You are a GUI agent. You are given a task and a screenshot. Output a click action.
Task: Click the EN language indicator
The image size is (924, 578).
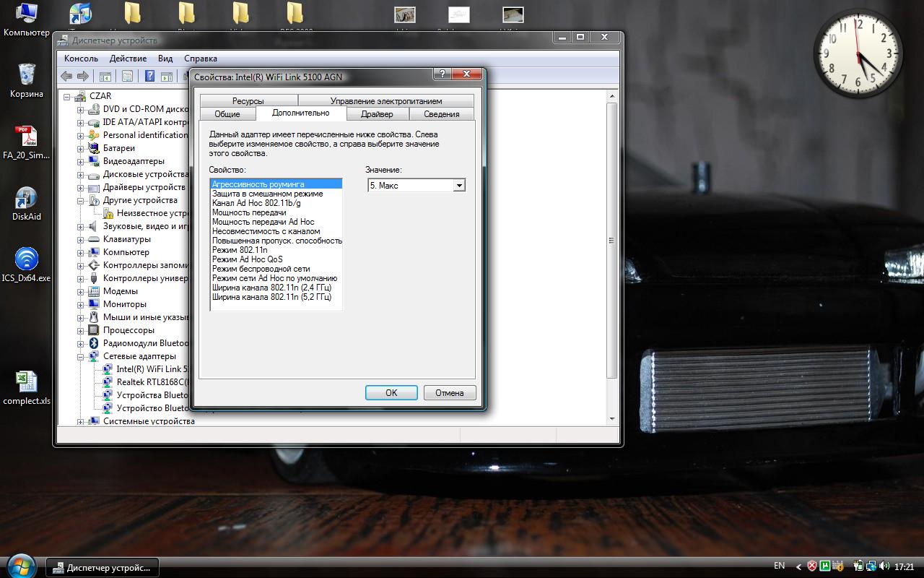click(780, 566)
